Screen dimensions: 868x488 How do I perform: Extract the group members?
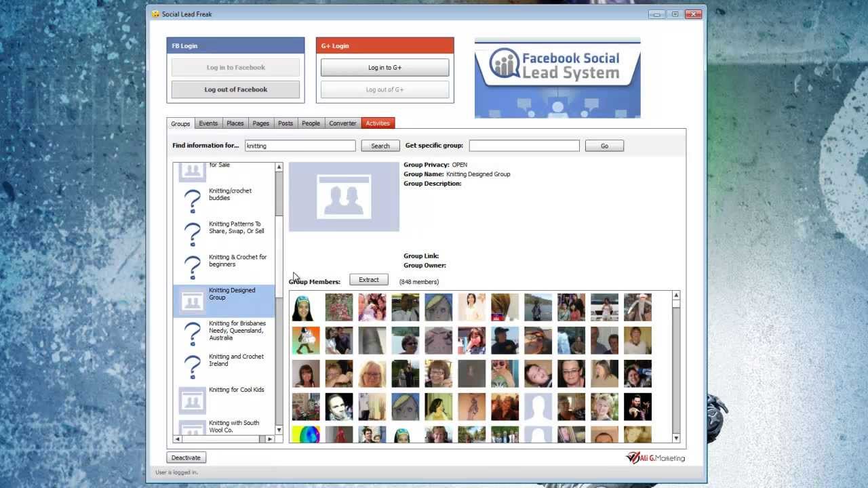[369, 280]
